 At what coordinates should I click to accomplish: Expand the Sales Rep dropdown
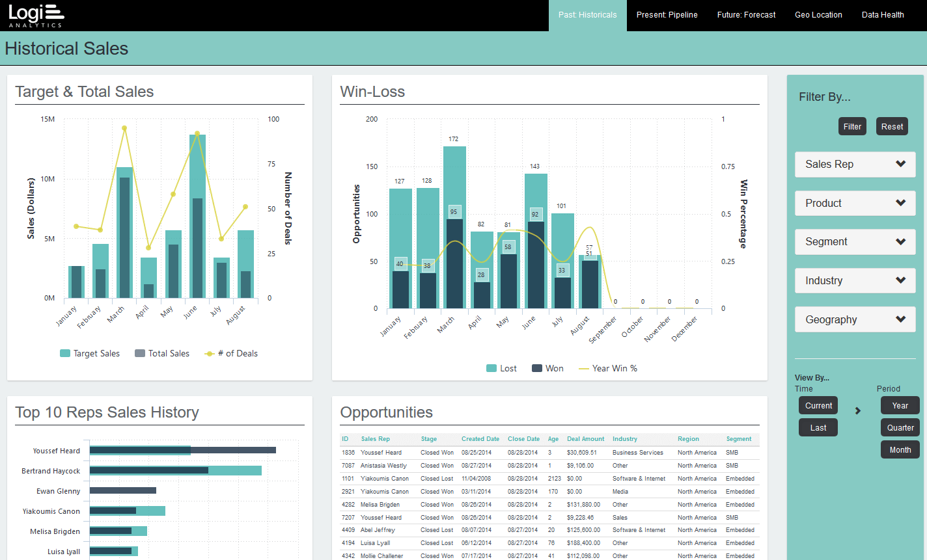click(x=855, y=165)
